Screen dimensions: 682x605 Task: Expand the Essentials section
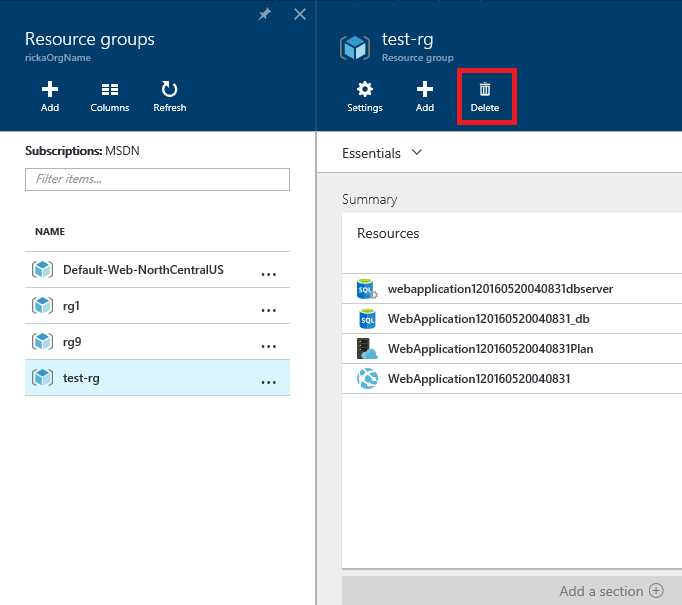click(382, 153)
